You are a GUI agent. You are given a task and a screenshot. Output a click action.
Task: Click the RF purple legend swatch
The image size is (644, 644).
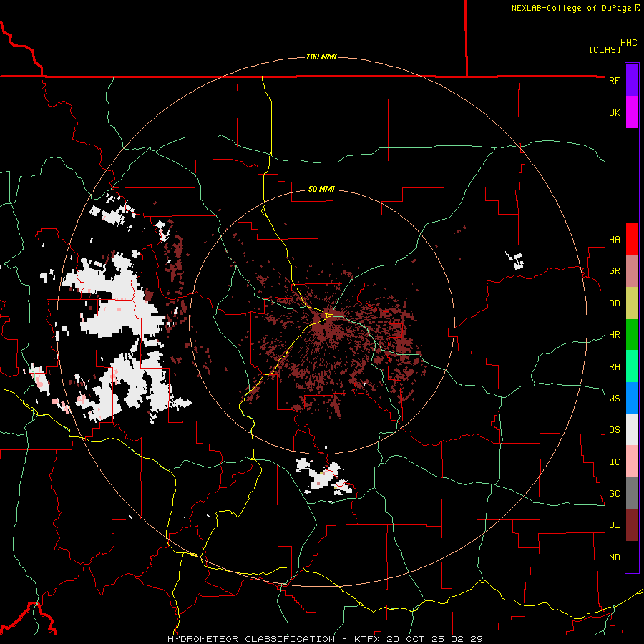[632, 80]
